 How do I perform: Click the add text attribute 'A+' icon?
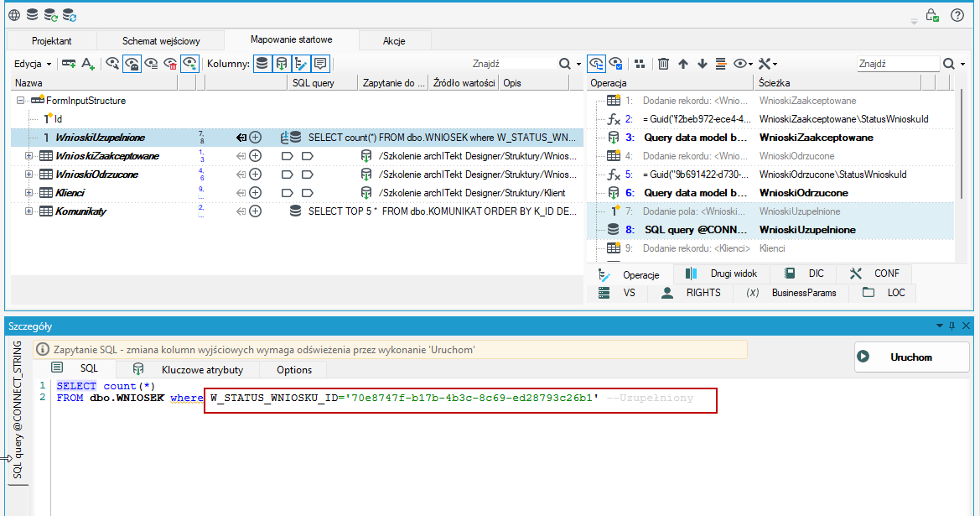tap(88, 64)
